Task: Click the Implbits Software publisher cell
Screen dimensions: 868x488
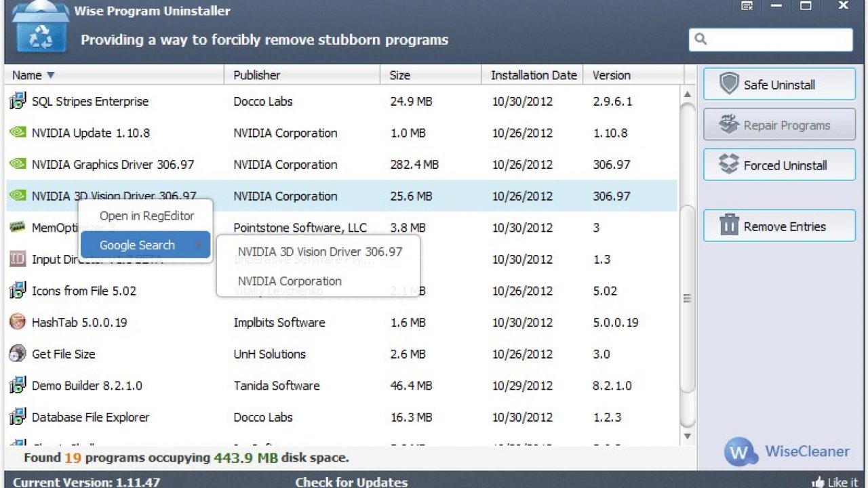Action: point(279,322)
